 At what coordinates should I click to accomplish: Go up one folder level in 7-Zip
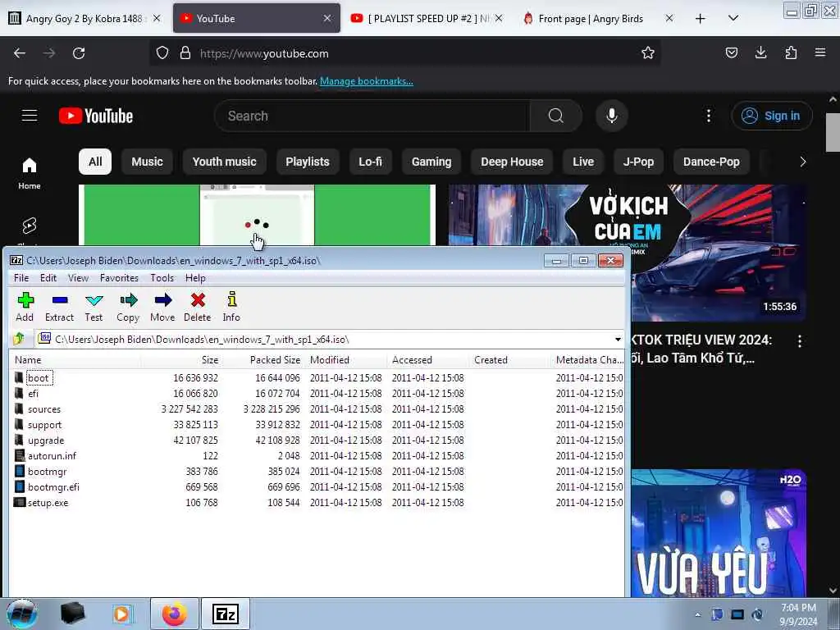click(x=20, y=339)
